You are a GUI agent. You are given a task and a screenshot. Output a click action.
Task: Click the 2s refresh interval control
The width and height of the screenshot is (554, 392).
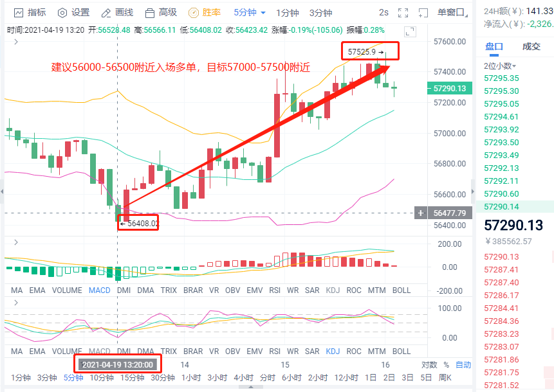pos(383,12)
